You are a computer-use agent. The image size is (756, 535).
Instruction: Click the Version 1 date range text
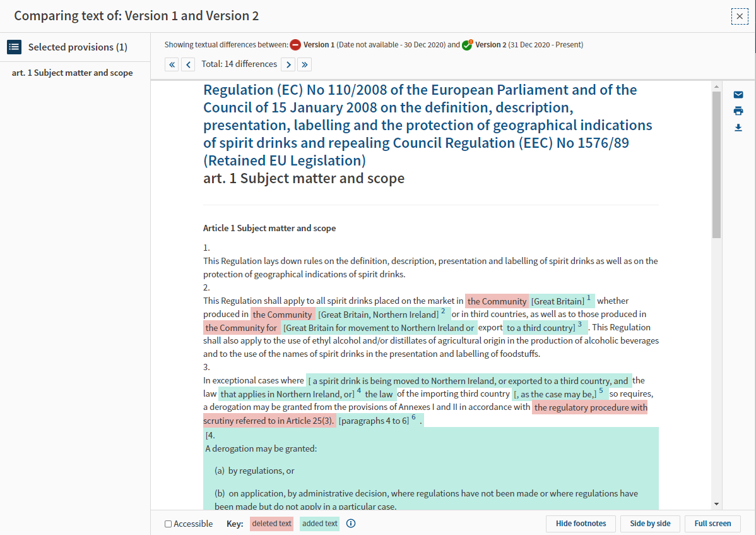point(391,45)
